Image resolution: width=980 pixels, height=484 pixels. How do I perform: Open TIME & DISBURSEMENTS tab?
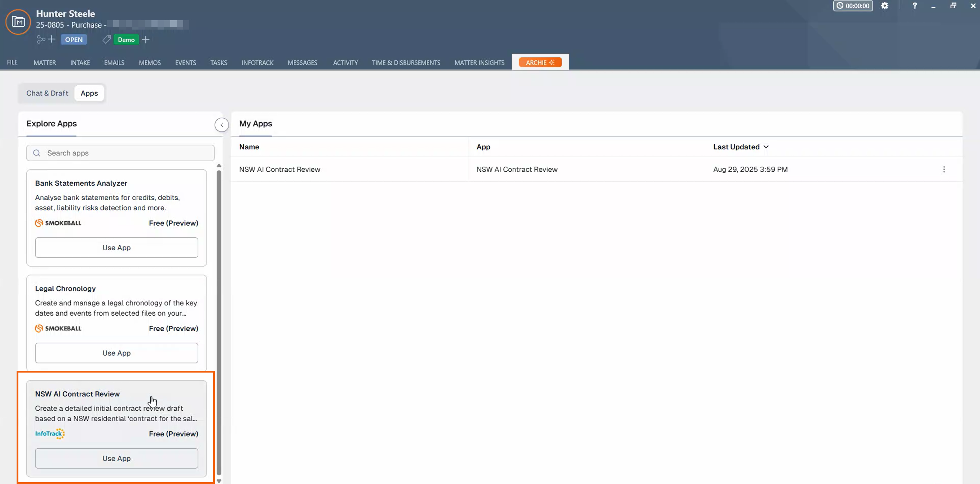tap(406, 62)
